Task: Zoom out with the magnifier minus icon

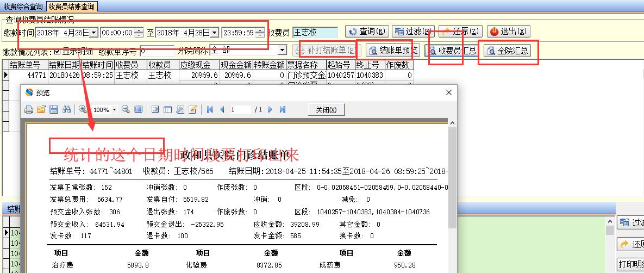Action: [126, 109]
